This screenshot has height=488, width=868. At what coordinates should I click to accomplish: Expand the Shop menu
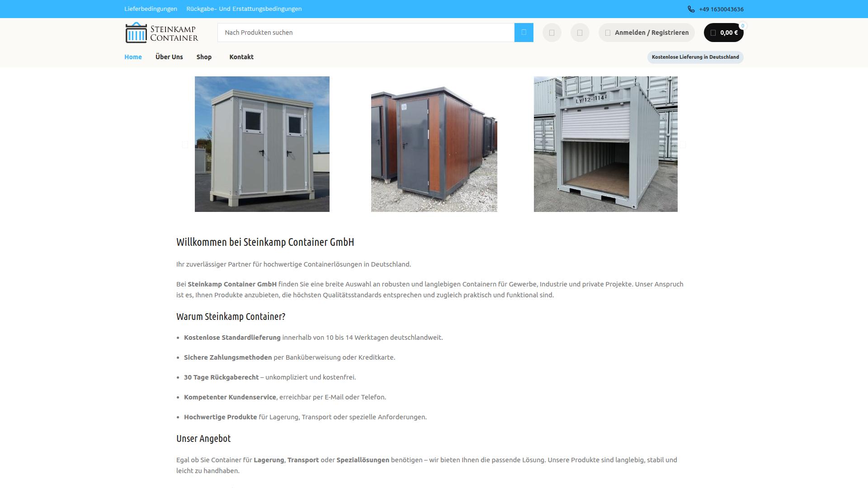(x=204, y=57)
